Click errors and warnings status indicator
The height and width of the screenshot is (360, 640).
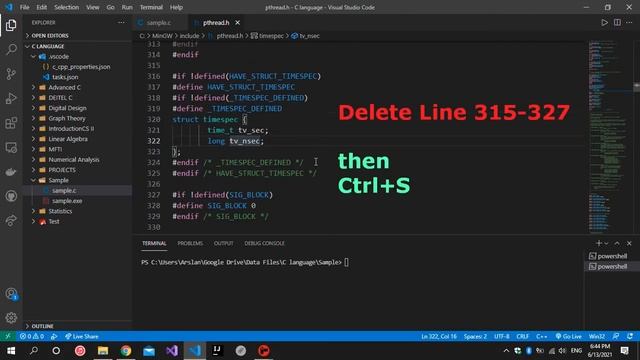click(32, 336)
